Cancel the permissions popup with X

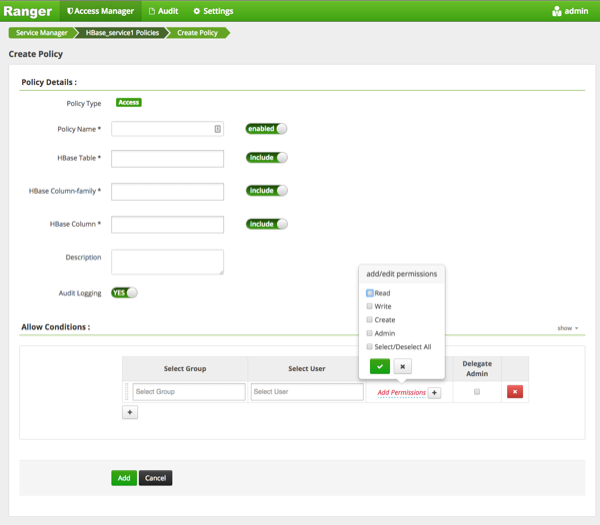coord(402,366)
